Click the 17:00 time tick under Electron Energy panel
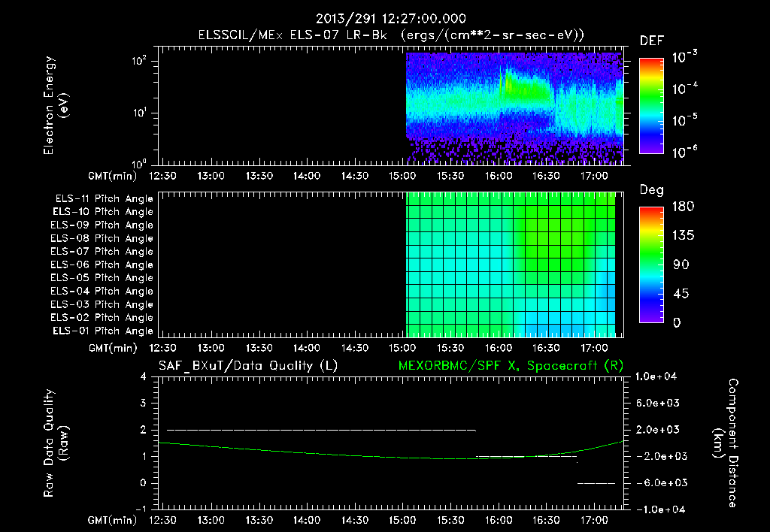770x532 pixels. coord(594,176)
